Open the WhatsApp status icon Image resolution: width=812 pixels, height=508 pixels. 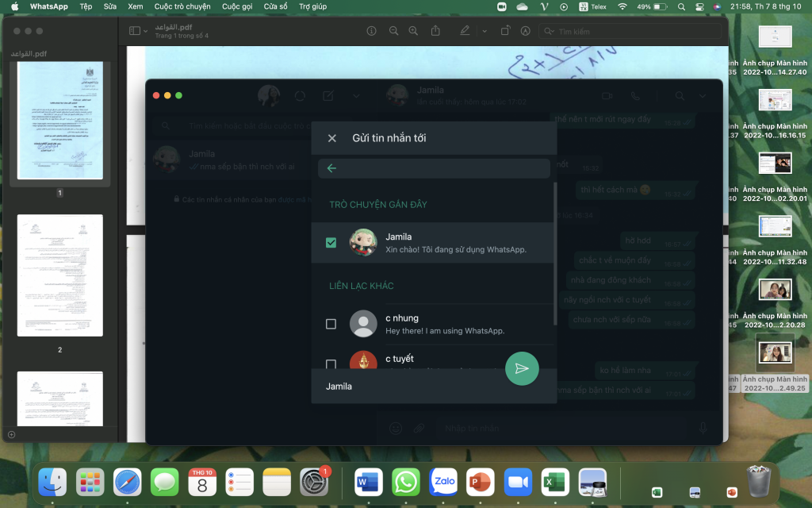(x=300, y=96)
